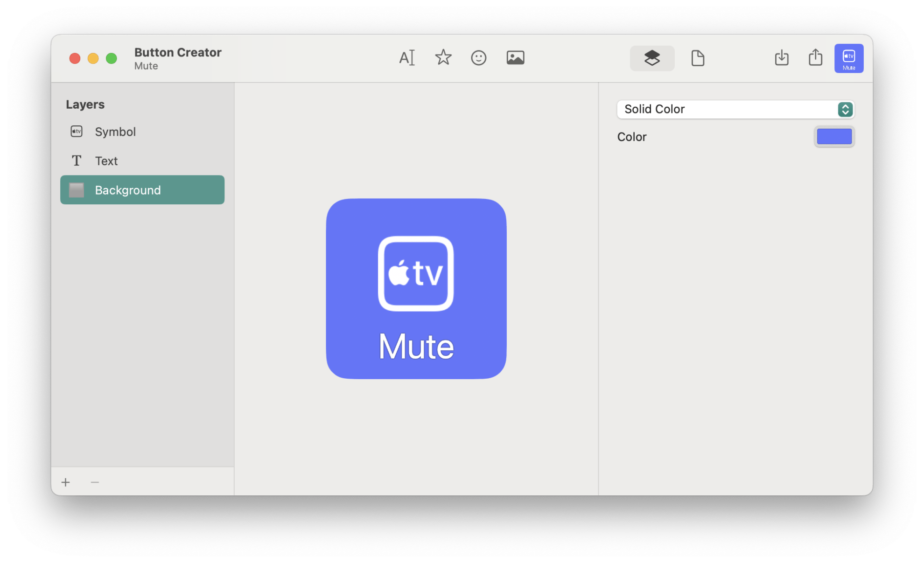Click the Button Creator window title
924x563 pixels.
[x=178, y=52]
